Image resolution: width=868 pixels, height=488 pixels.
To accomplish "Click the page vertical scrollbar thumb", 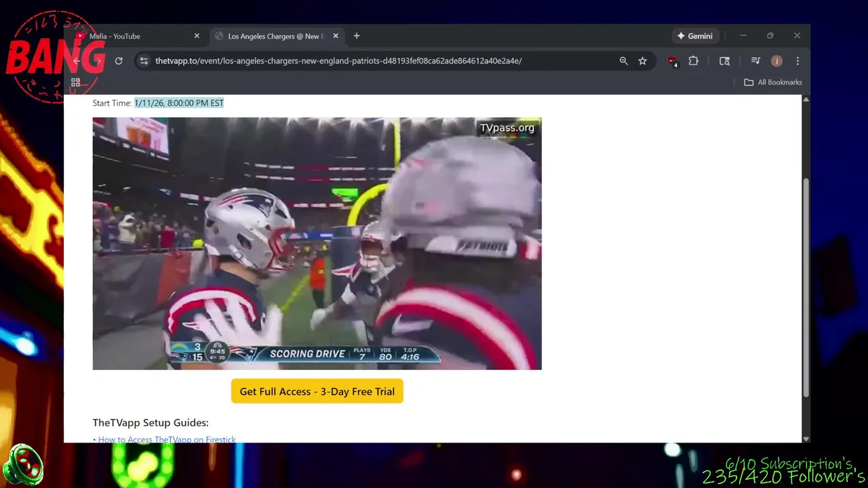I will [x=806, y=287].
